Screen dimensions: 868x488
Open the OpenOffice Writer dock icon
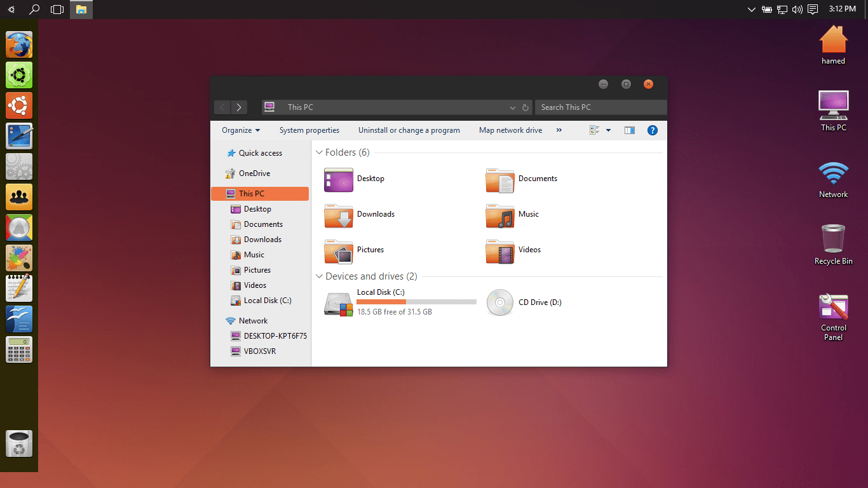pos(19,319)
